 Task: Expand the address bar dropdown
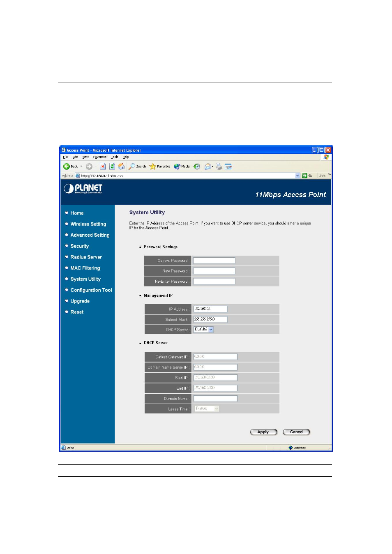pos(297,175)
